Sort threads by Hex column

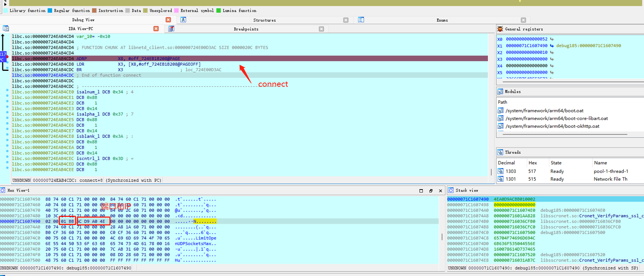tap(533, 163)
